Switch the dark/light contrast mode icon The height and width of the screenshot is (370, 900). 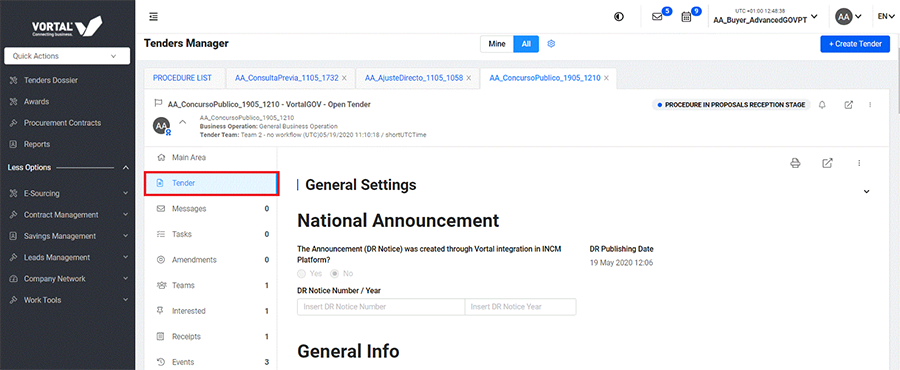pyautogui.click(x=618, y=17)
